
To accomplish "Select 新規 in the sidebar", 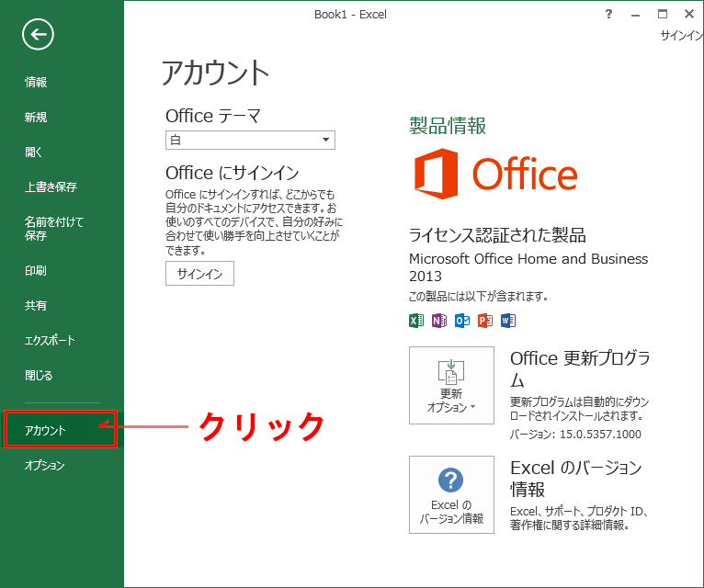I will coord(36,118).
